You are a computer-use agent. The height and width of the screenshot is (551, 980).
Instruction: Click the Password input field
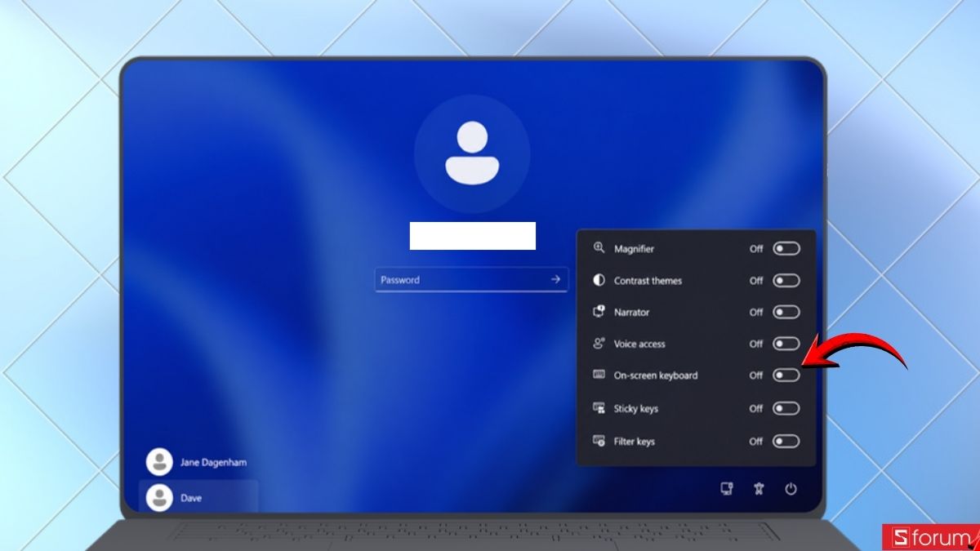coord(471,279)
